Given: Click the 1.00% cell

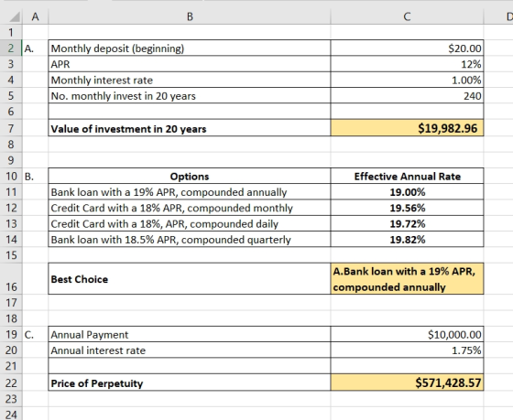Looking at the screenshot, I should tap(407, 80).
